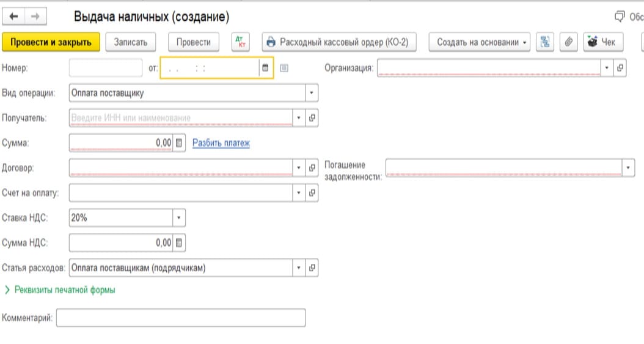Open the Ставка НДС dropdown

(178, 218)
